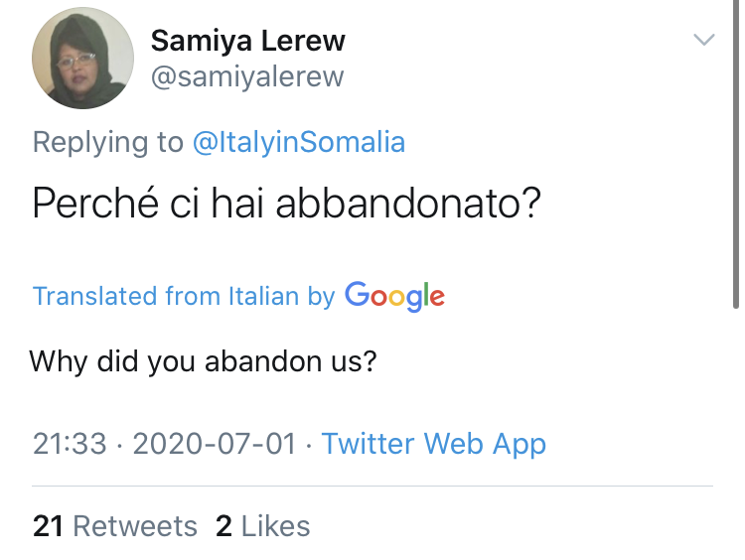Click 'Translated from Italian by' link
Screen dimensions: 745x560
click(183, 296)
